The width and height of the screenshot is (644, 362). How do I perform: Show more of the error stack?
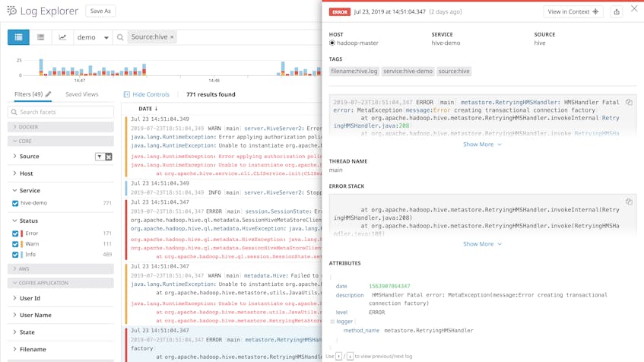[482, 244]
